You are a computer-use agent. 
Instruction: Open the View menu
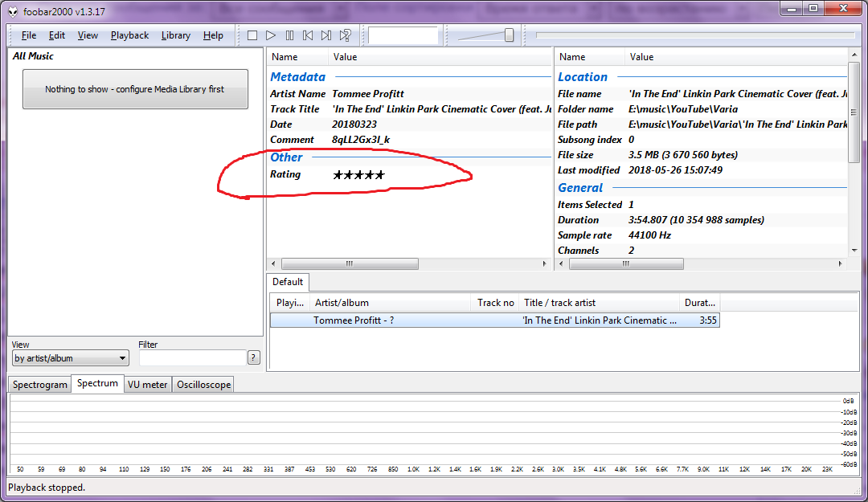88,35
